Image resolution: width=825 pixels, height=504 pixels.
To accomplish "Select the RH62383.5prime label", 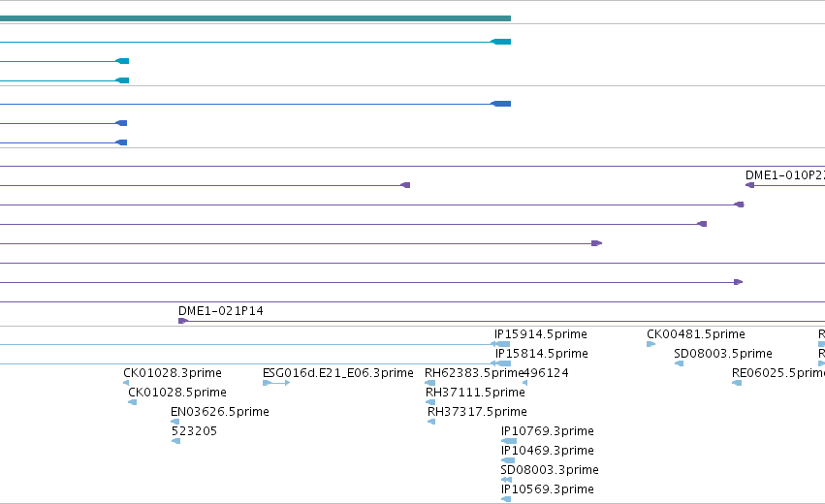I will pos(473,373).
